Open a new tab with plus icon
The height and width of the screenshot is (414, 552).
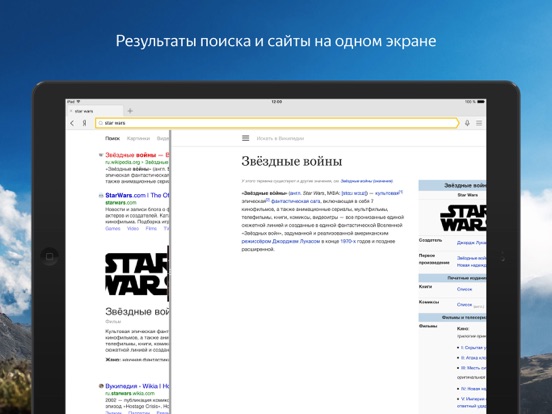130,111
